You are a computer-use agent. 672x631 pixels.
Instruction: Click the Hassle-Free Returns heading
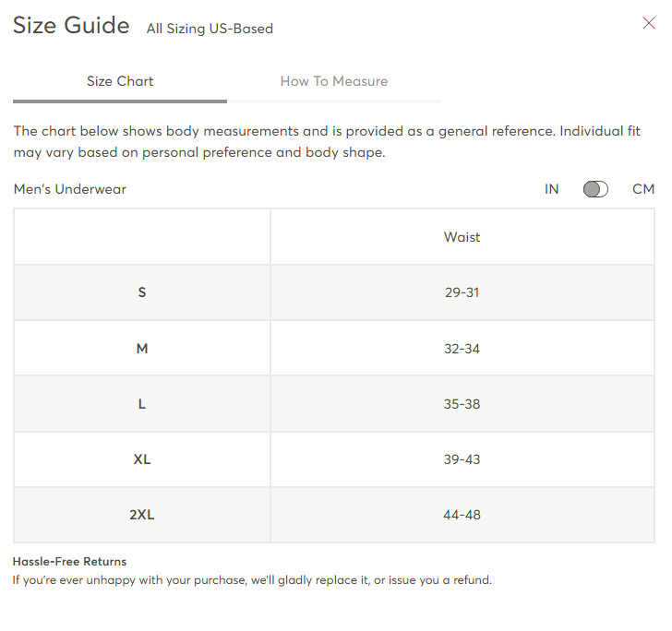tap(69, 561)
